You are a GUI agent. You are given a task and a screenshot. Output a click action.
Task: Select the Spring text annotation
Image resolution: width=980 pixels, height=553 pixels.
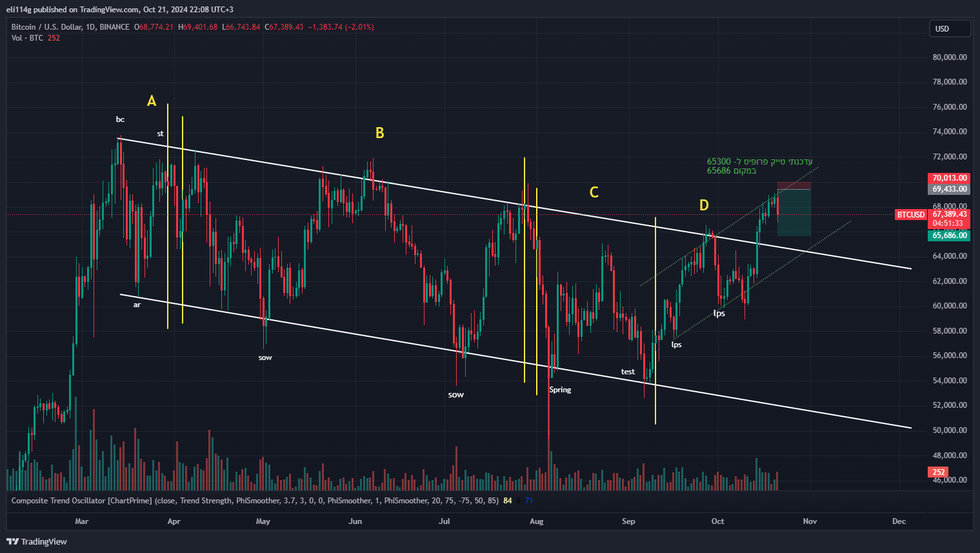point(560,390)
